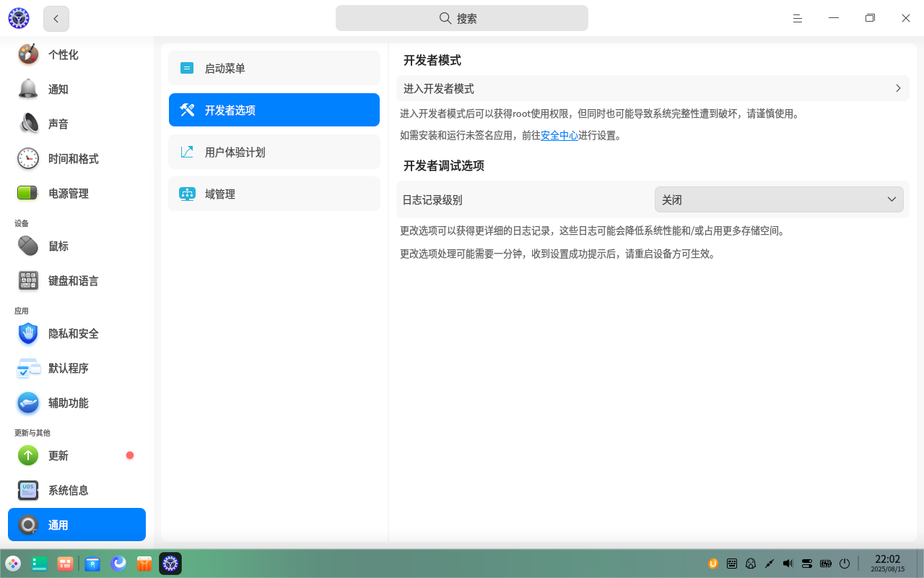The height and width of the screenshot is (578, 924).
Task: Open the hamburger main menu in title bar
Action: (798, 19)
